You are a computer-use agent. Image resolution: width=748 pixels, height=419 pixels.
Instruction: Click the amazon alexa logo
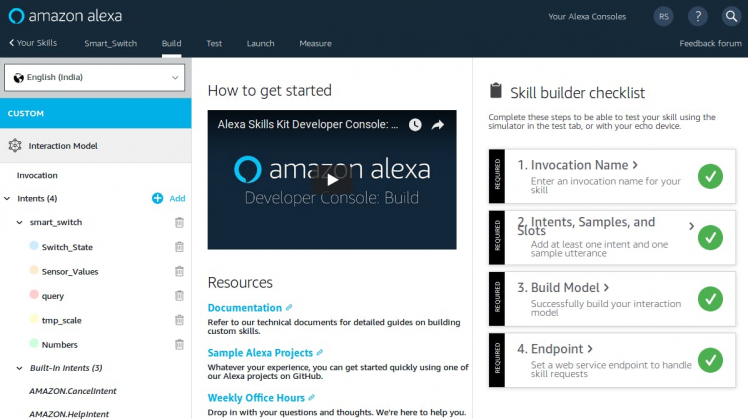tap(65, 16)
